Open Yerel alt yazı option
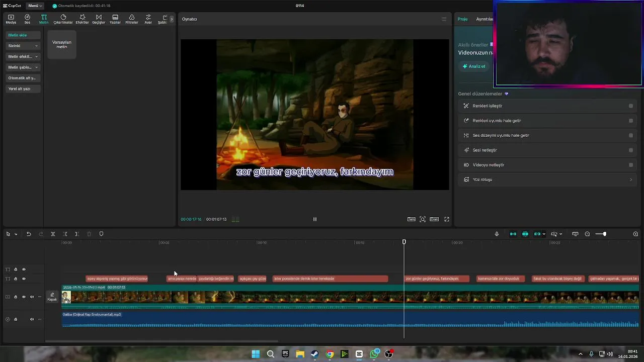Image resolution: width=644 pixels, height=362 pixels. point(23,88)
